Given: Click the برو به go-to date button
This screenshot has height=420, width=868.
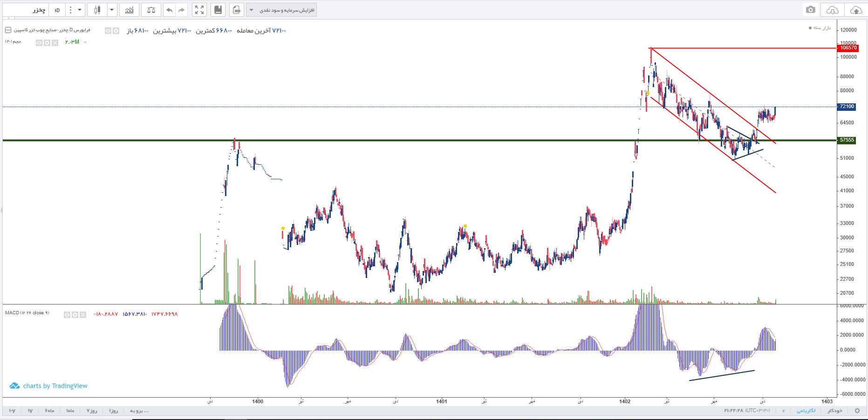Looking at the screenshot, I should tap(139, 411).
